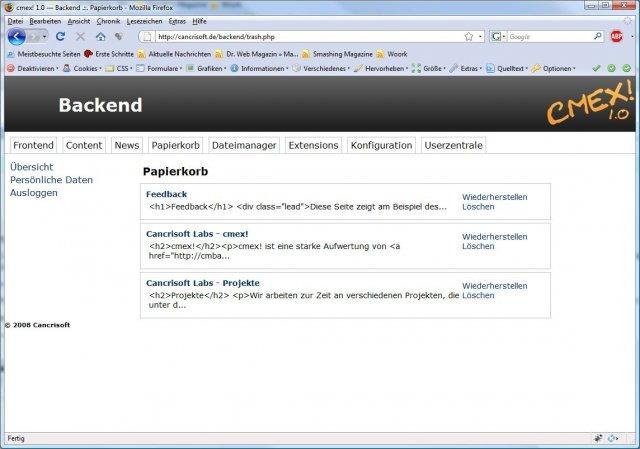Image resolution: width=640 pixels, height=449 pixels.
Task: Open the Extras menu in menu bar
Action: 177,21
